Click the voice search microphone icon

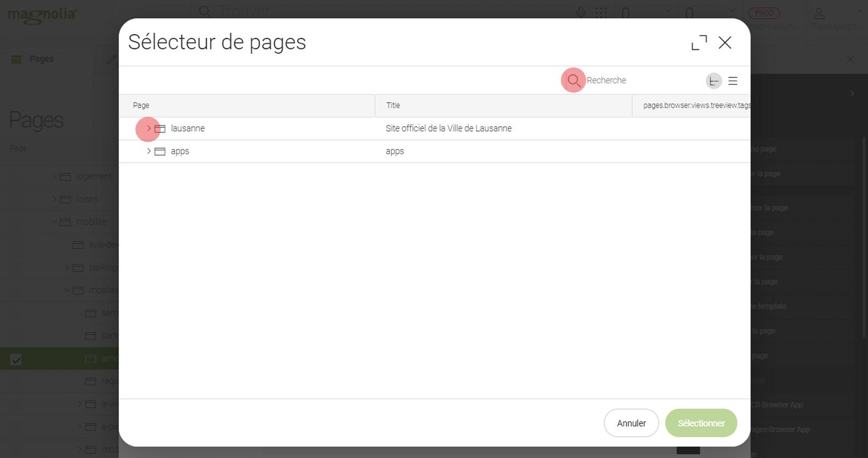[x=581, y=12]
